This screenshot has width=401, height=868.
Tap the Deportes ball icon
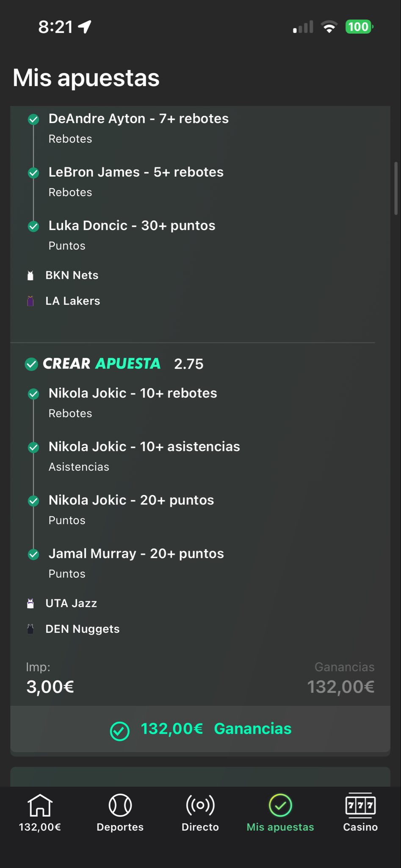coord(120,805)
